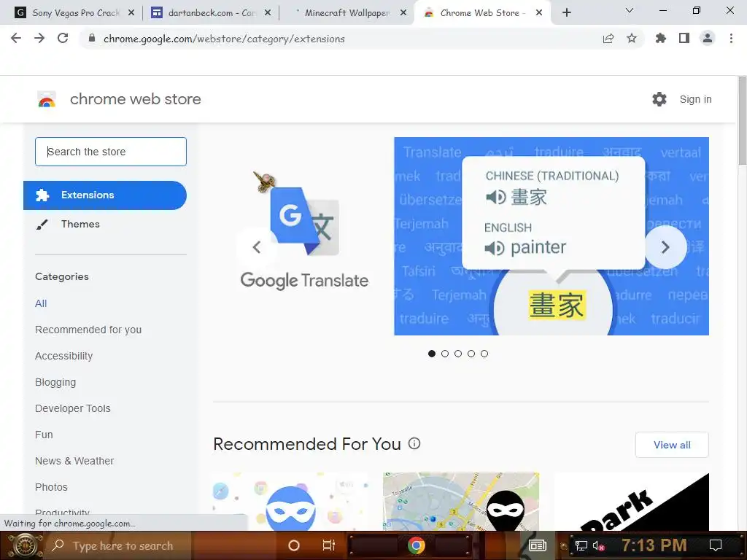Screen dimensions: 747x560
Task: Reload the Chrome Web Store page
Action: (63, 38)
